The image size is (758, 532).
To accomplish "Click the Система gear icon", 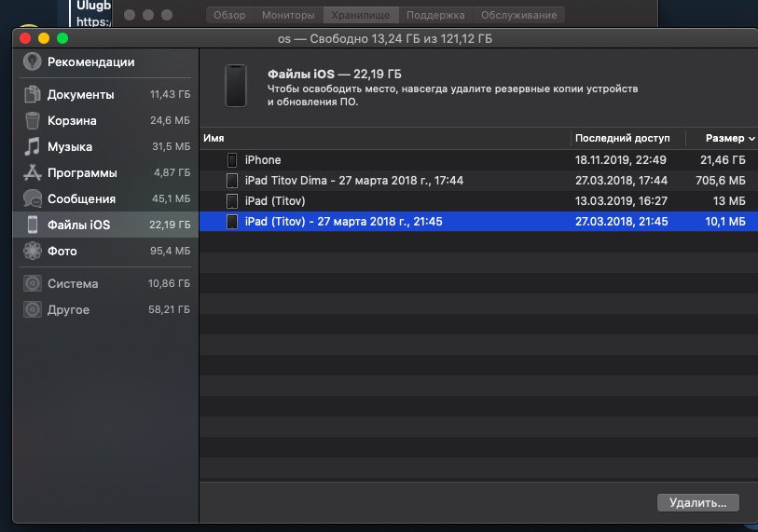I will click(x=33, y=283).
